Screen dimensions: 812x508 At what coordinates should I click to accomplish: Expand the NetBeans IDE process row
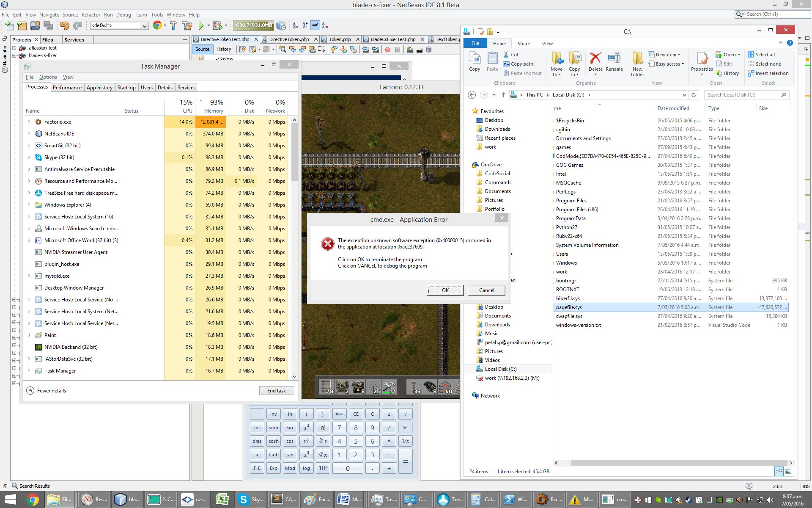(29, 134)
